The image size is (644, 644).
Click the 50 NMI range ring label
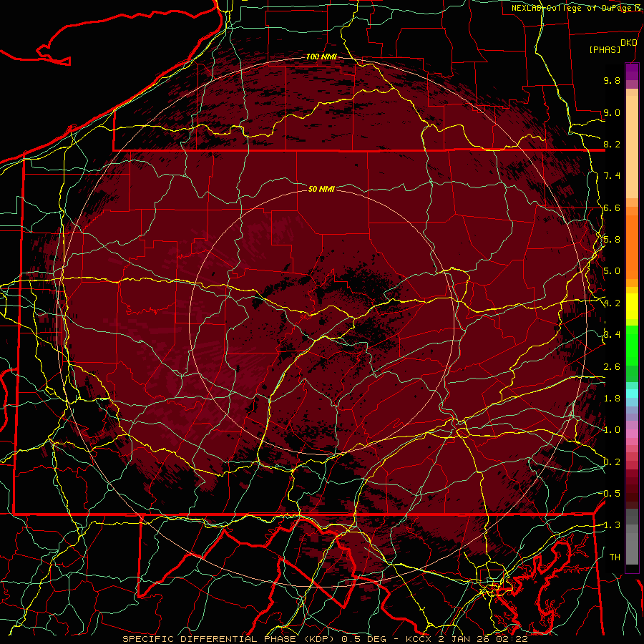[321, 189]
